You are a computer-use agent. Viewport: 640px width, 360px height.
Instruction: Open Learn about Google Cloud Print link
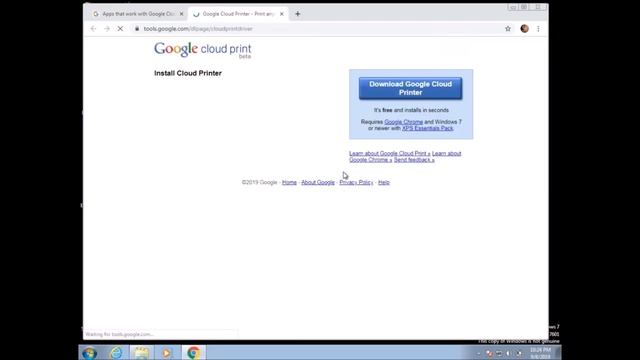389,153
